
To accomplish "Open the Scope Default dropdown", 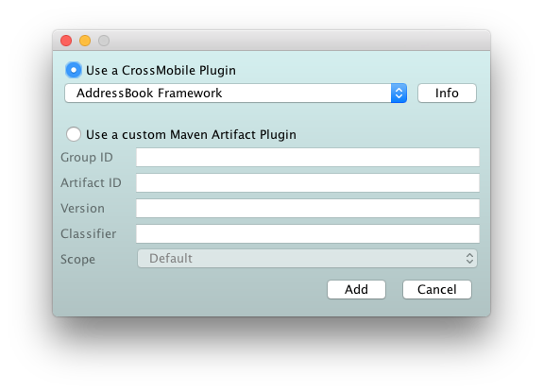I will pyautogui.click(x=307, y=258).
